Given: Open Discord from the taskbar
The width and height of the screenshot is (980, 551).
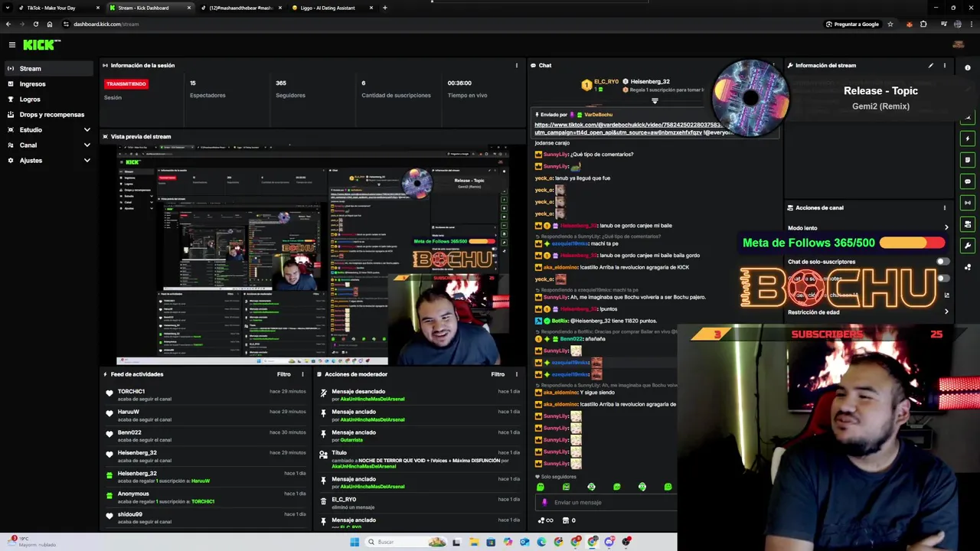Looking at the screenshot, I should (609, 542).
